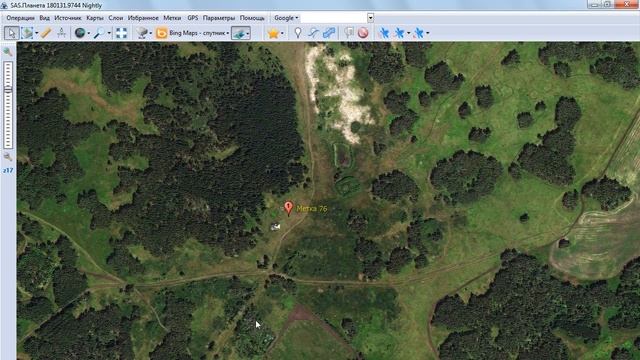
Task: Expand the satellite dish dropdown arrow
Action: point(151,33)
